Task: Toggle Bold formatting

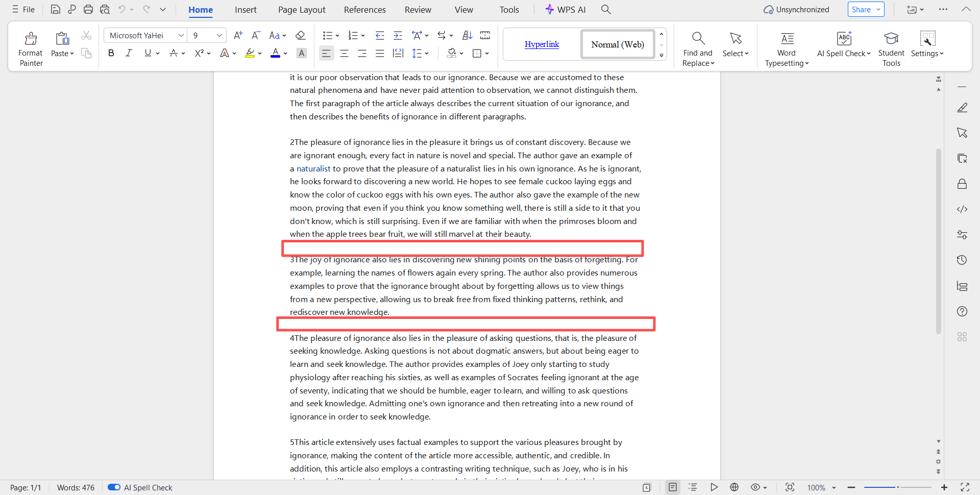Action: tap(111, 53)
